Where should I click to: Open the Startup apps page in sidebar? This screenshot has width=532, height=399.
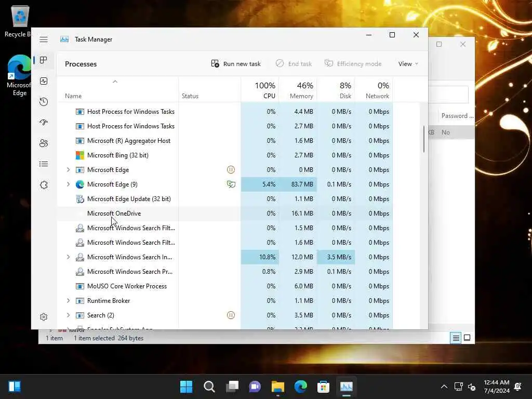point(44,123)
